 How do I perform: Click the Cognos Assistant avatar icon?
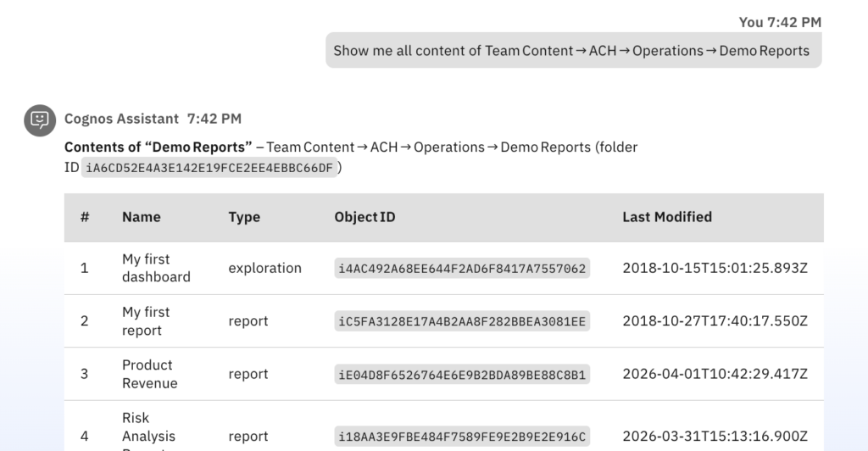click(x=39, y=120)
